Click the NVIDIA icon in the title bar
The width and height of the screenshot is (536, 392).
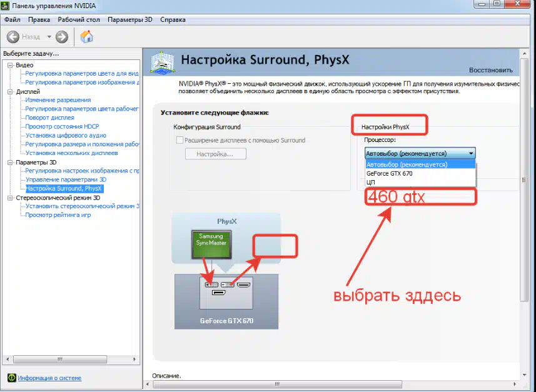[x=5, y=6]
